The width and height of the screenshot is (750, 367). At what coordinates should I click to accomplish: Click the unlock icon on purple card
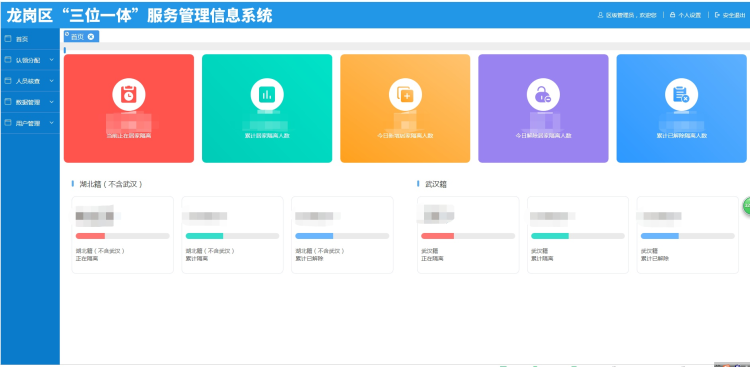[543, 94]
